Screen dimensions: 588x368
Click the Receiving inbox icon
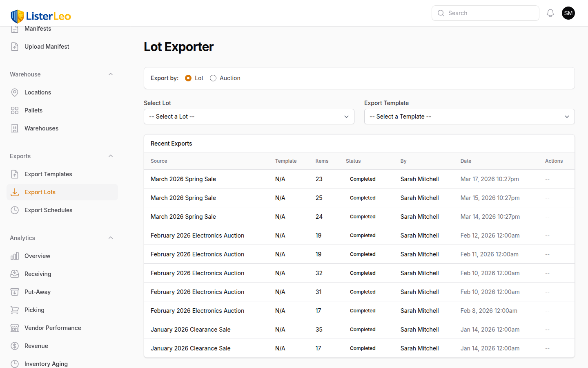tap(15, 274)
